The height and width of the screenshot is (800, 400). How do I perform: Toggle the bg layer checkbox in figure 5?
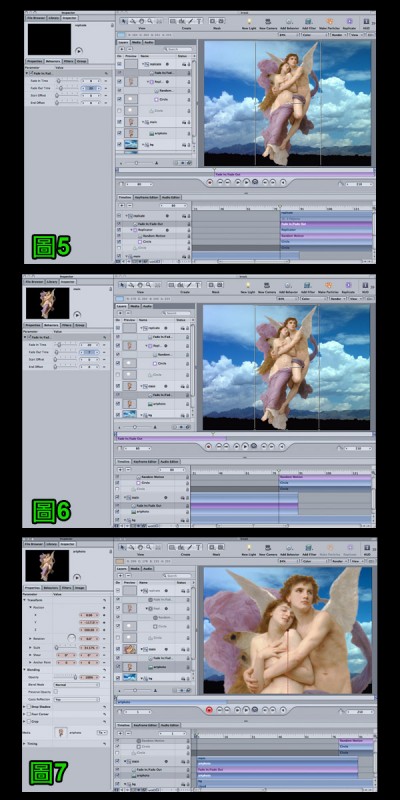(x=119, y=144)
